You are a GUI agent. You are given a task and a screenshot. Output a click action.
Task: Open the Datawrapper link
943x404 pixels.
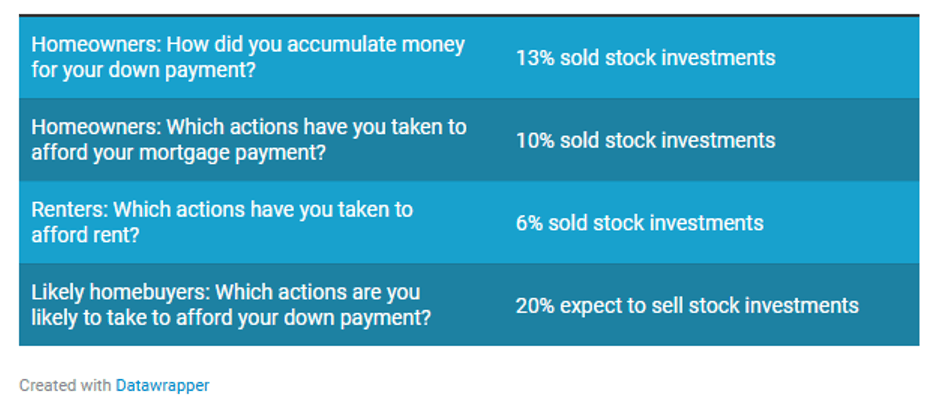[162, 385]
